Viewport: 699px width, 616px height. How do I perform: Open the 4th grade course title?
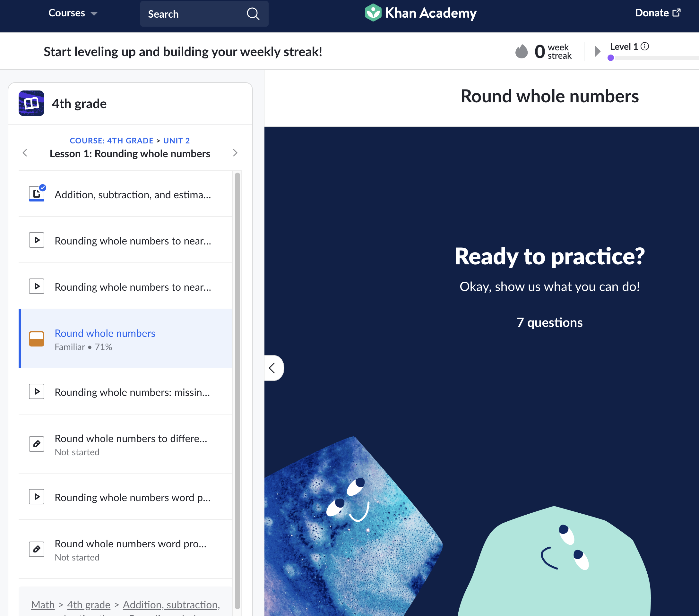click(x=79, y=104)
